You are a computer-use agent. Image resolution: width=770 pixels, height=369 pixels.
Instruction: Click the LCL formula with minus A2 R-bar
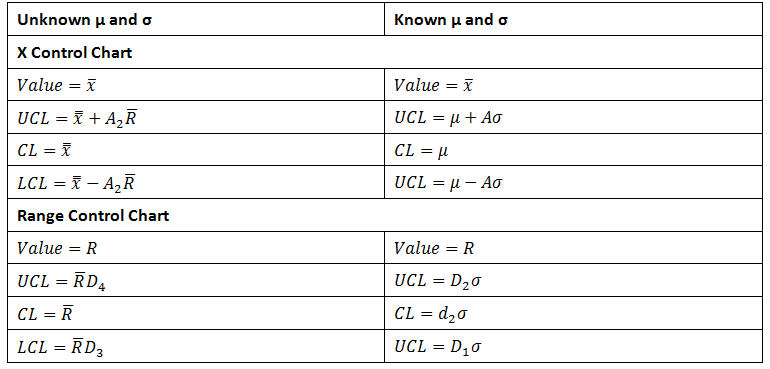pyautogui.click(x=196, y=182)
